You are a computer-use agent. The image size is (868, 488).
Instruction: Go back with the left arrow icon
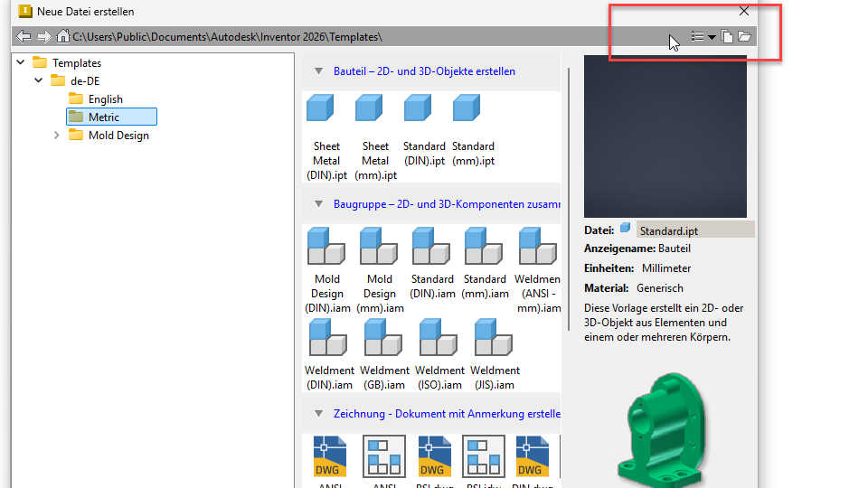coord(24,37)
